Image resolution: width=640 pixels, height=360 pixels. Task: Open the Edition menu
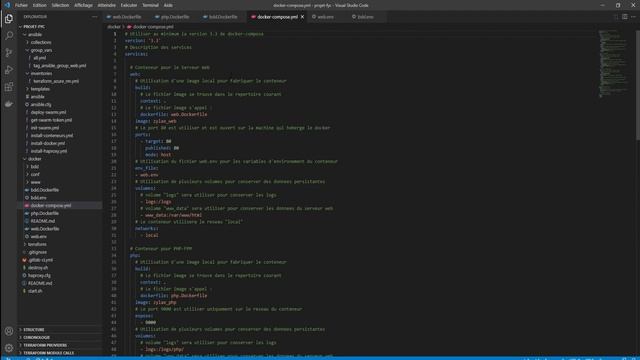40,5
